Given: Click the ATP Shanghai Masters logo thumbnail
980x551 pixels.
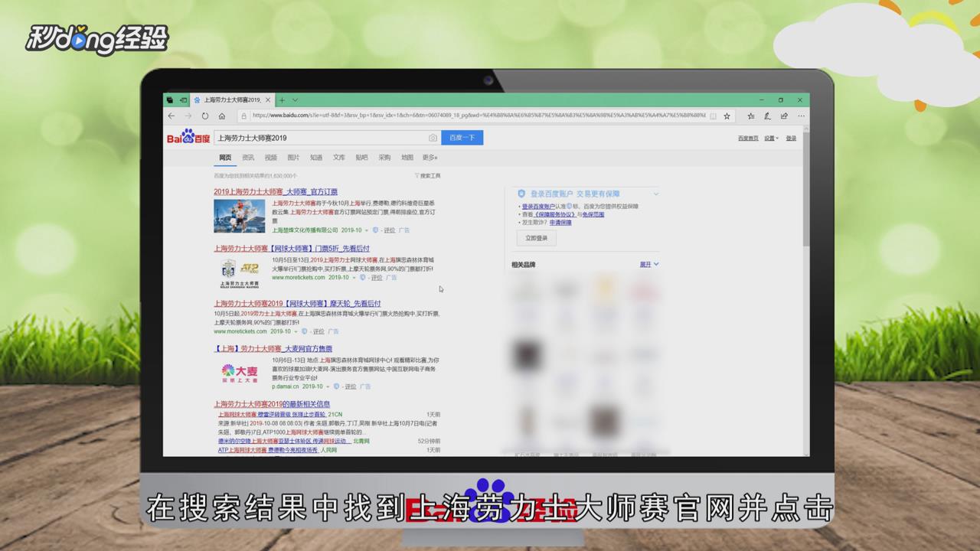Looking at the screenshot, I should click(240, 272).
